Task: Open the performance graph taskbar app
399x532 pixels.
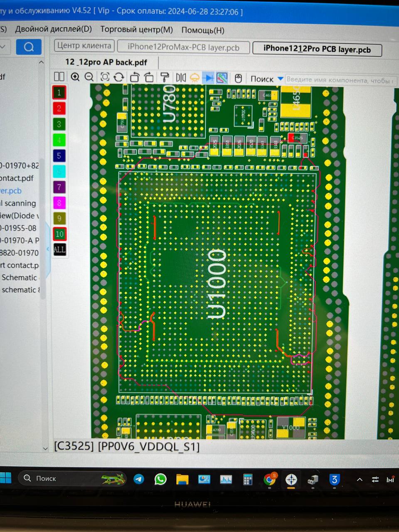Action: (226, 480)
